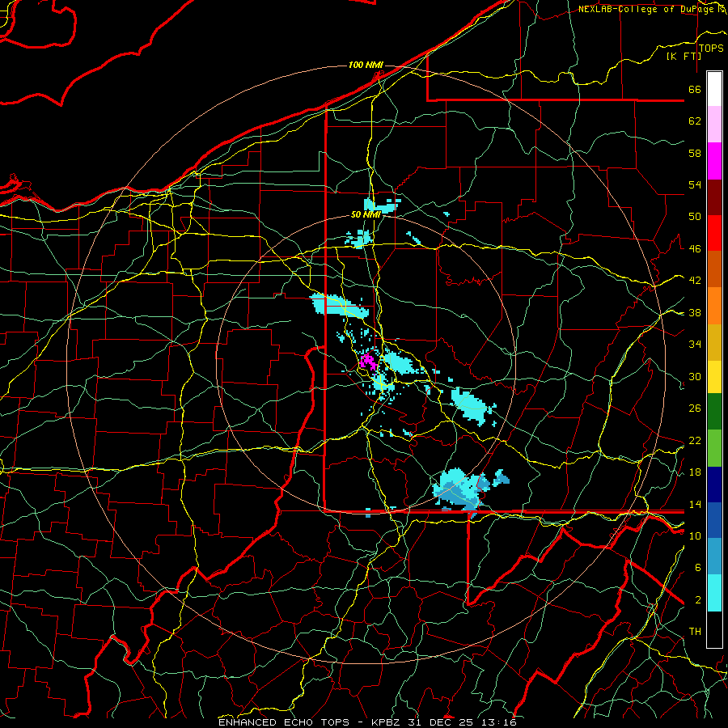Click the "6" legend value
The height and width of the screenshot is (728, 728).
697,567
